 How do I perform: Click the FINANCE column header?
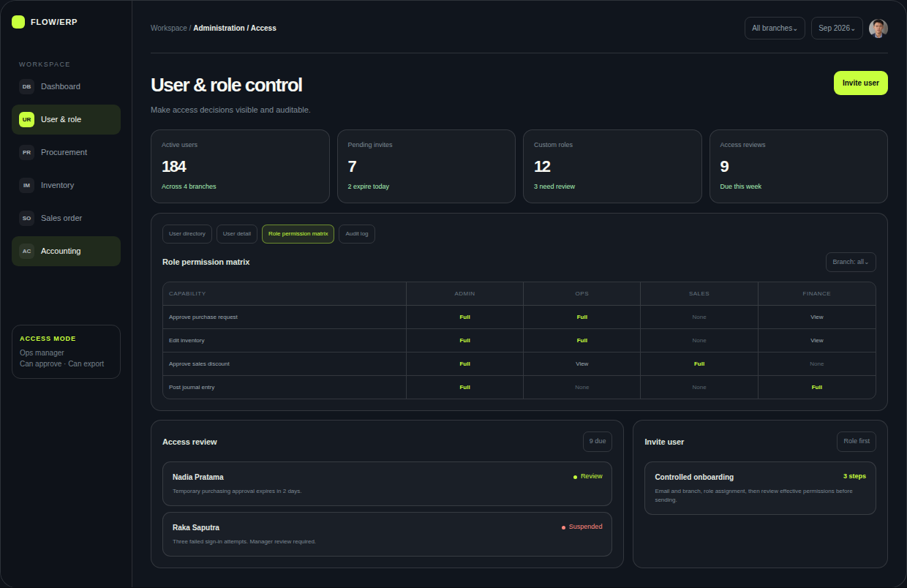pos(817,293)
